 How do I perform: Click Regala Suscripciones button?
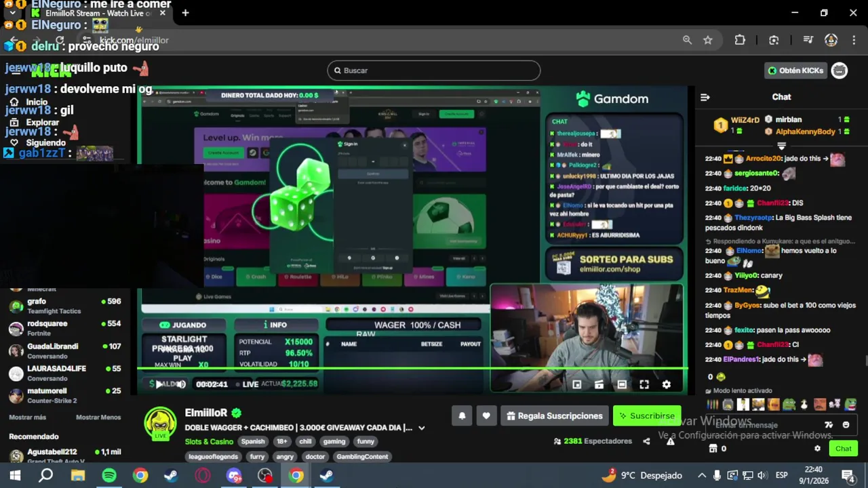pos(555,415)
